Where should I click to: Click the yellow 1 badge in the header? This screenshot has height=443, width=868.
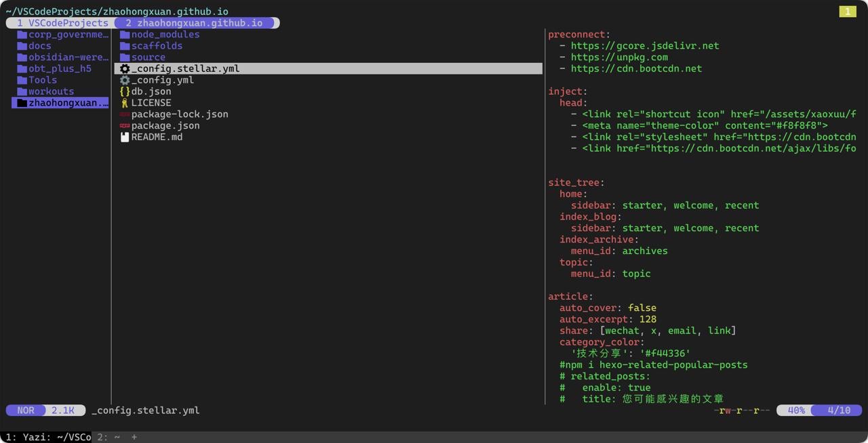click(848, 12)
